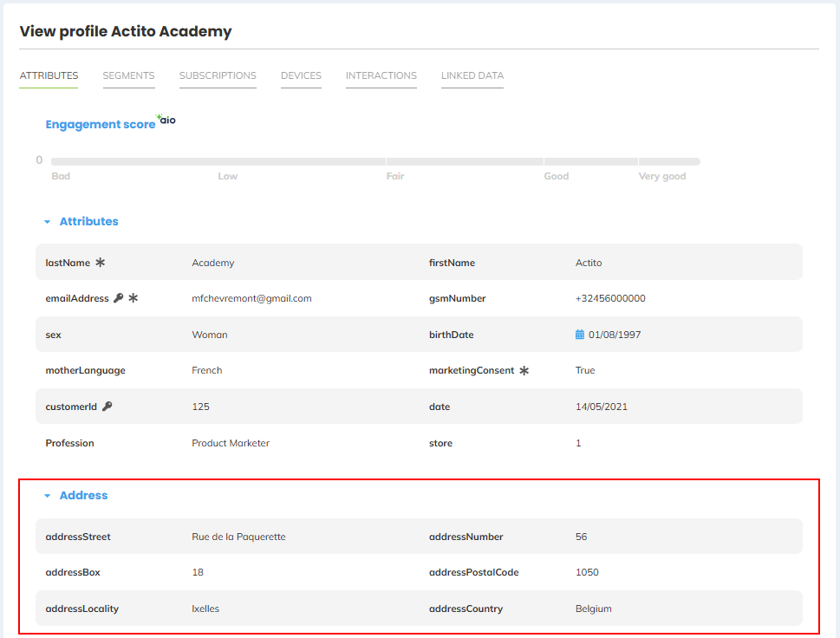The height and width of the screenshot is (638, 840).
Task: Click the 'store' field label
Action: tap(440, 443)
